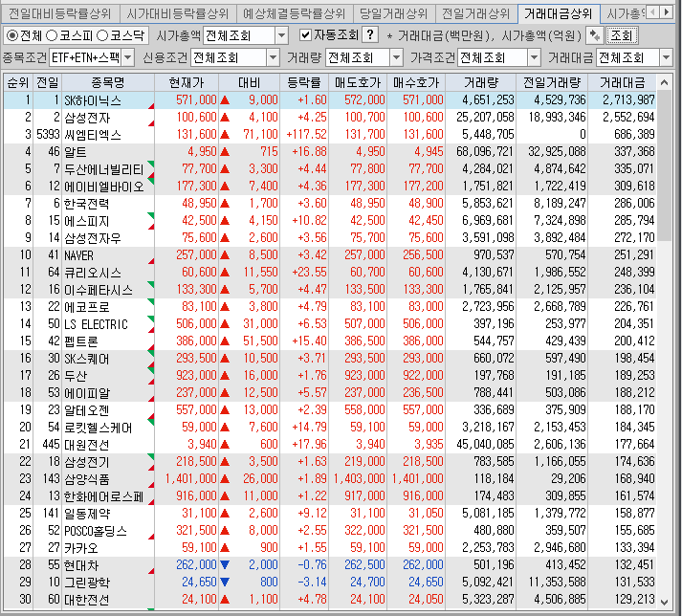Click the 조회 button

tap(622, 35)
